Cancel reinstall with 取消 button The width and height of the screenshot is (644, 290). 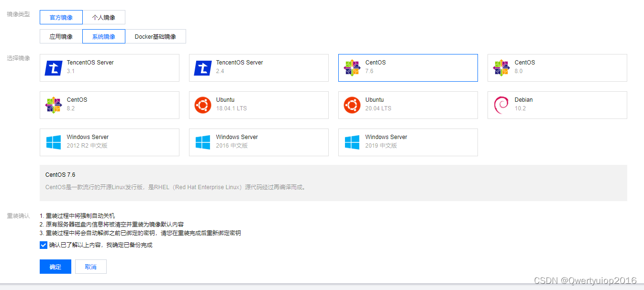91,267
